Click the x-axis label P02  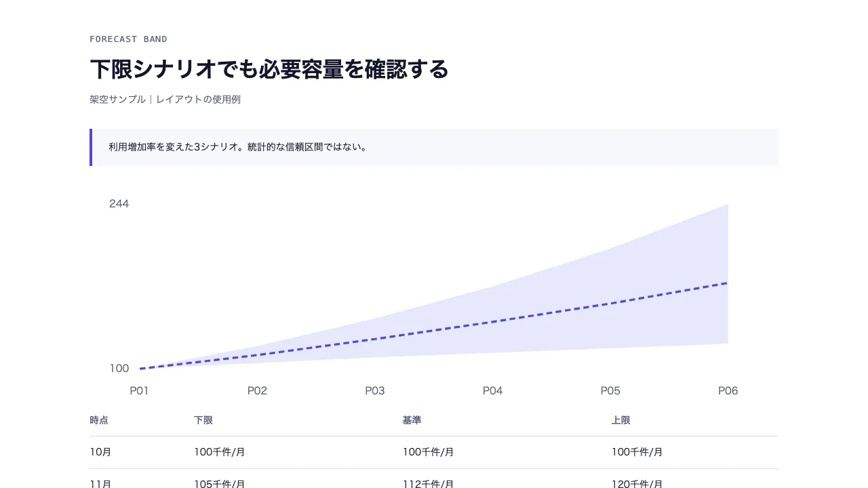click(257, 391)
